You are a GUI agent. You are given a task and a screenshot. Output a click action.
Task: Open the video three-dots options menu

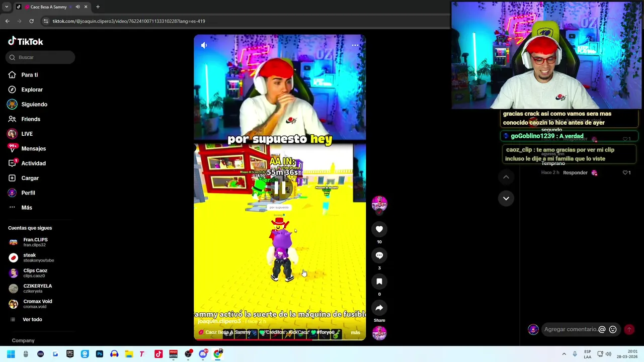[355, 45]
